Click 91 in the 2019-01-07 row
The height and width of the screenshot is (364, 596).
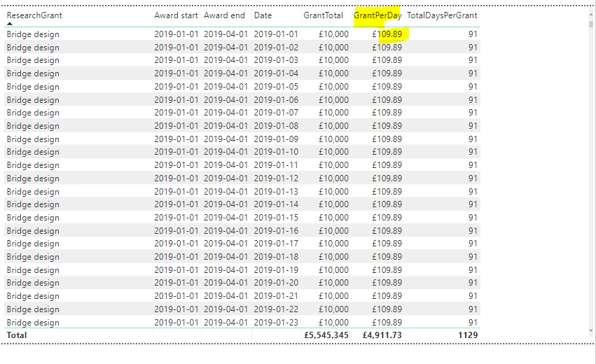pos(473,113)
